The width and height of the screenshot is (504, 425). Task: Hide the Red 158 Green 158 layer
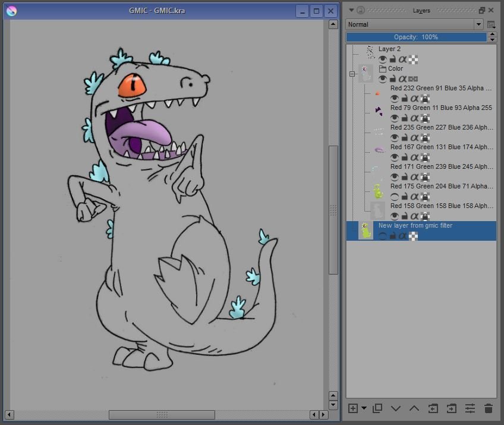(x=395, y=216)
